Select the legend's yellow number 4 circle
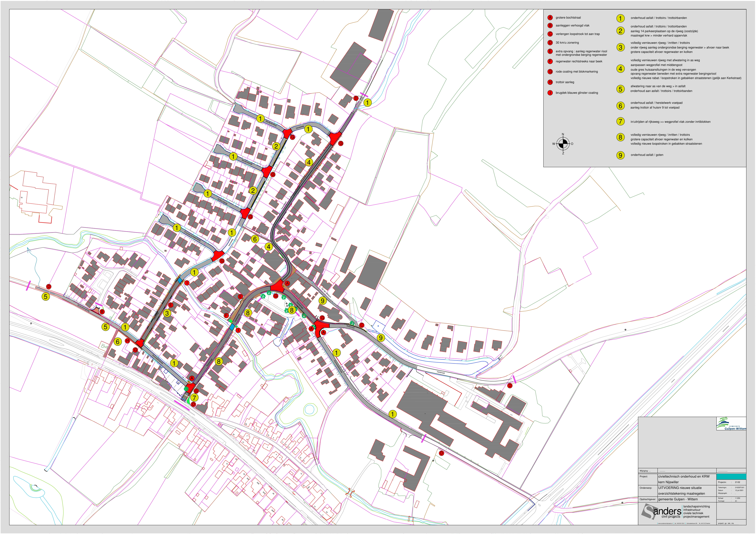Viewport: 756px width, 534px height. point(620,69)
